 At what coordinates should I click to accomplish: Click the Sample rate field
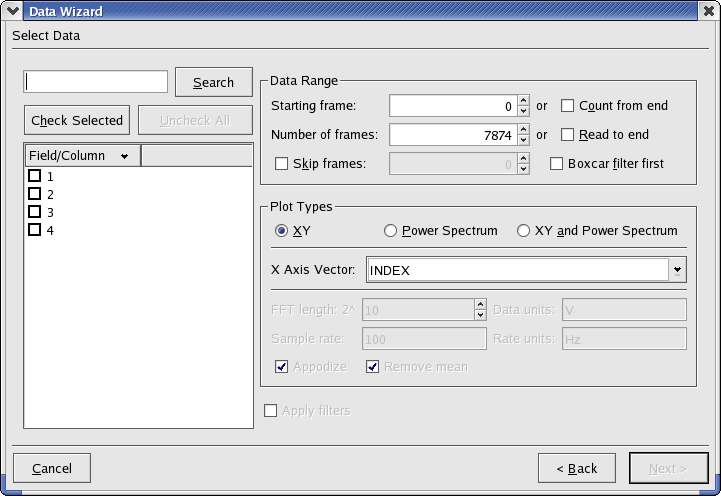[424, 339]
